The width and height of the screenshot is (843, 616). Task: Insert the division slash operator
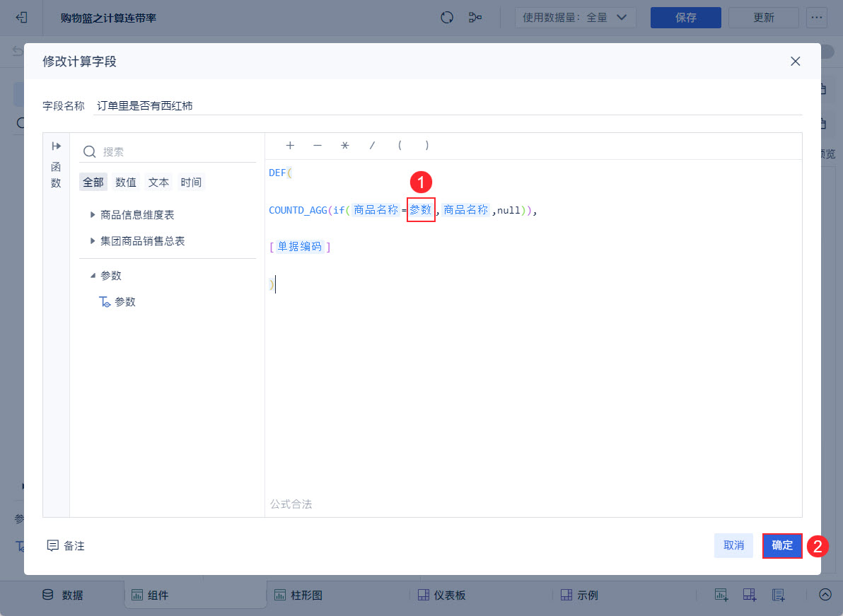372,145
